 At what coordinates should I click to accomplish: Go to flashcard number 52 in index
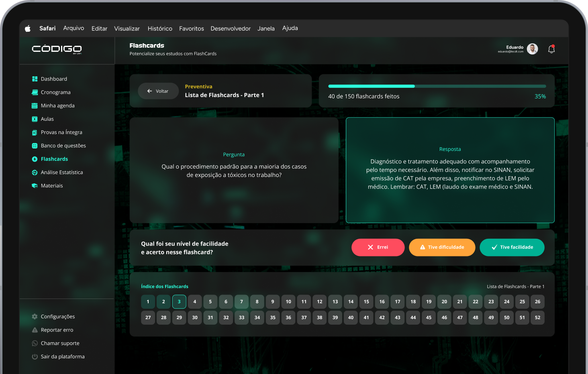[x=537, y=317]
